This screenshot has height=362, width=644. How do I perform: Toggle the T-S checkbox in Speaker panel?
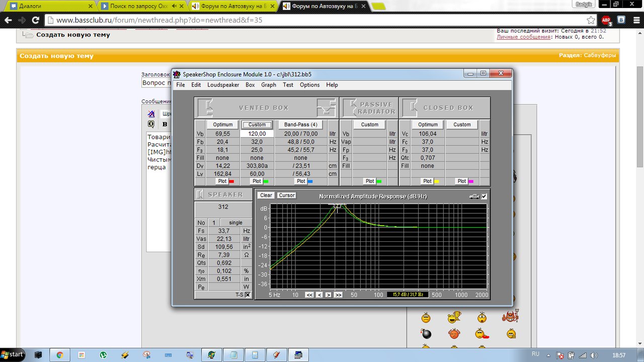coord(248,295)
